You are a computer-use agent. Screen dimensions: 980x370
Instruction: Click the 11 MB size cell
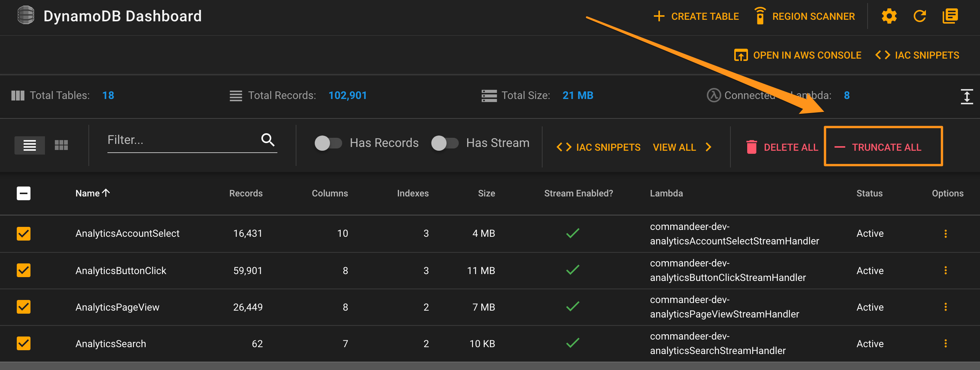coord(481,271)
